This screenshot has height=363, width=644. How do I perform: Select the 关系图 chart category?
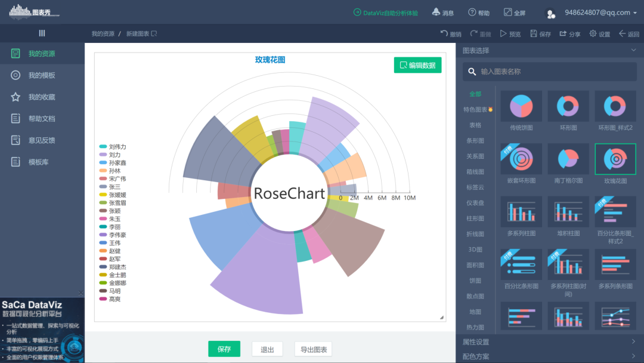(475, 156)
